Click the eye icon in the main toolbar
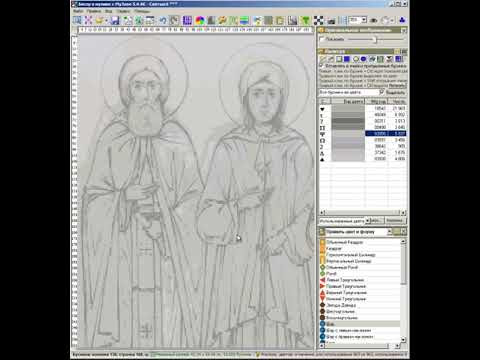The image size is (480, 360). [x=374, y=21]
